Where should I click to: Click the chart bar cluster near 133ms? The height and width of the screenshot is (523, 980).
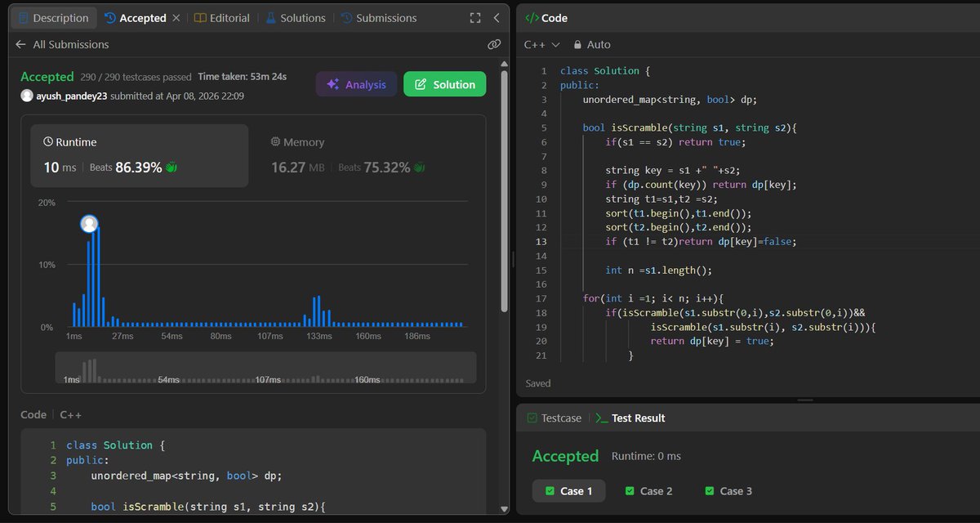coord(317,311)
